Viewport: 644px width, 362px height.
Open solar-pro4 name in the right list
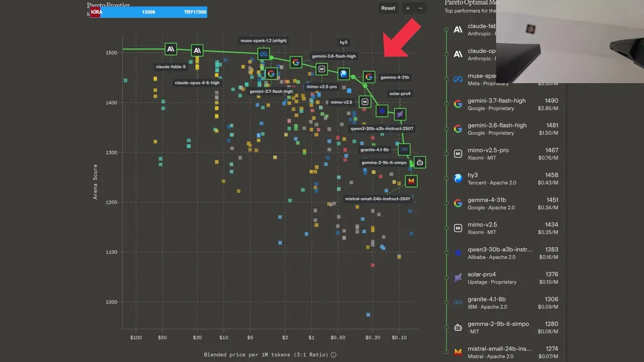[481, 275]
